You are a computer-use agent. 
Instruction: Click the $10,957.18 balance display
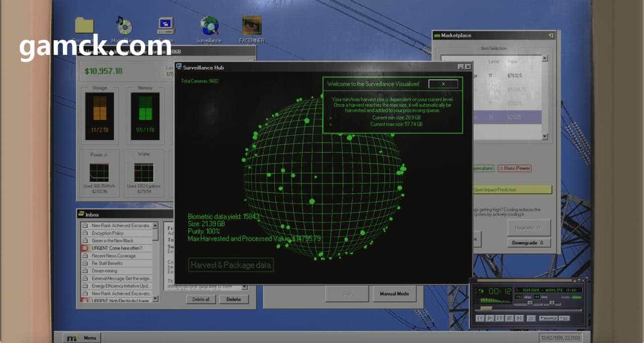103,71
